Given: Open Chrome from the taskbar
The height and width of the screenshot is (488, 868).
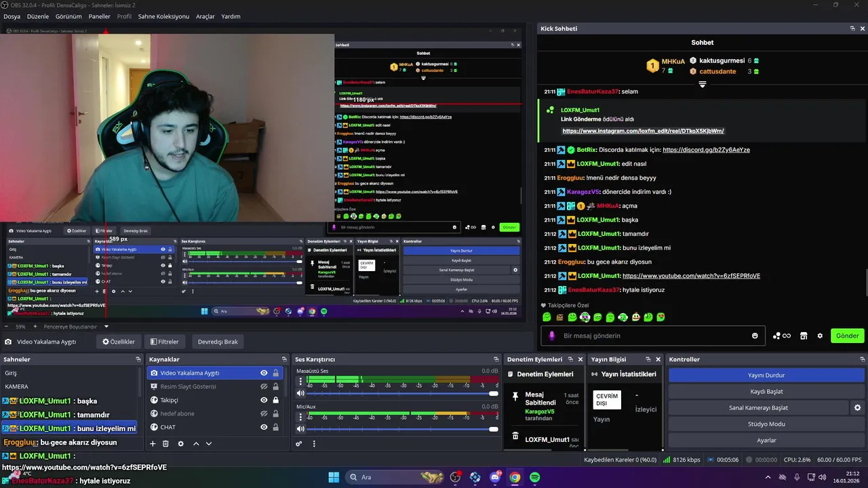Looking at the screenshot, I should (x=515, y=477).
